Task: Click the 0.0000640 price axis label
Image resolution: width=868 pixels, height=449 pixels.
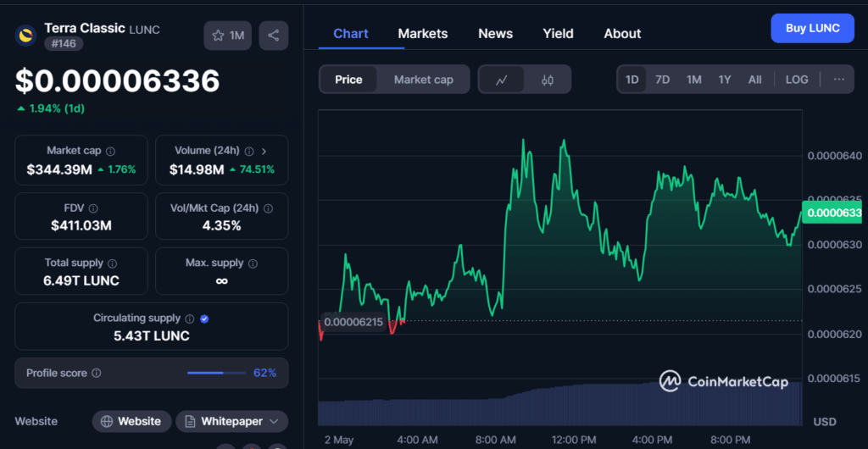Action: click(834, 155)
